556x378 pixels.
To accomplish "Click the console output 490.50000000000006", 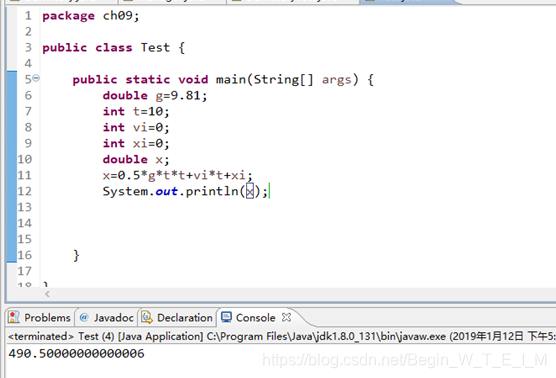I will tap(76, 354).
